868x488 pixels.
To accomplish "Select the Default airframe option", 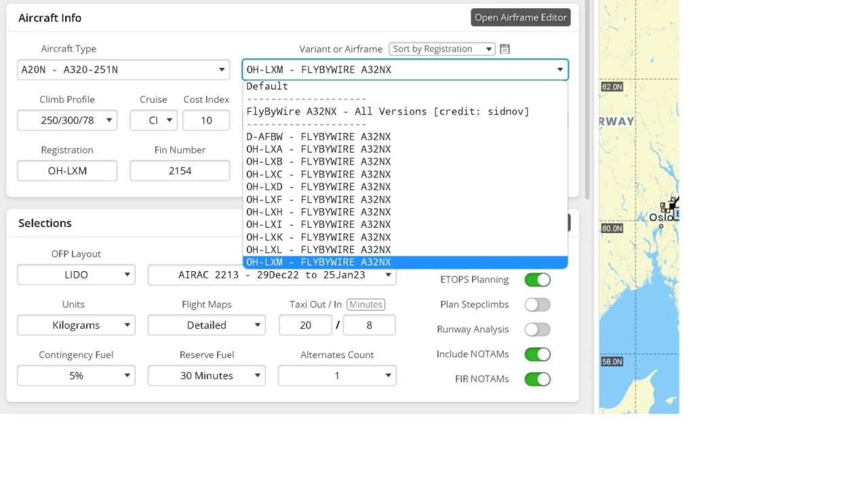I will 406,87.
